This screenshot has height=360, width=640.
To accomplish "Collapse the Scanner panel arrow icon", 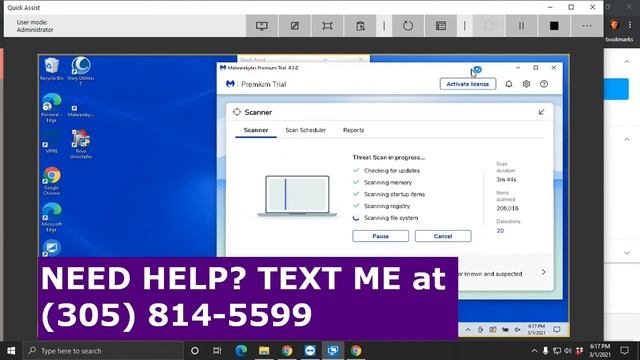I will [x=541, y=112].
